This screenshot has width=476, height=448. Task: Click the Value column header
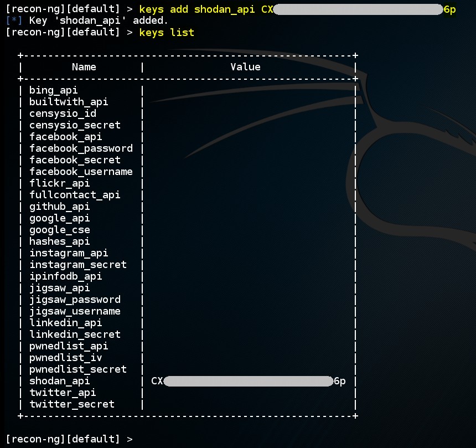coord(245,67)
